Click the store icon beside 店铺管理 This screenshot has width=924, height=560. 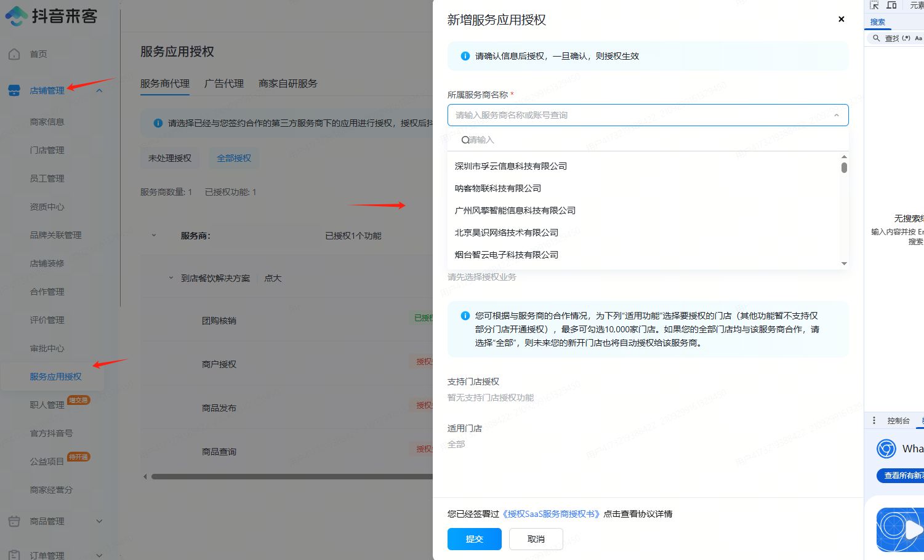point(14,90)
